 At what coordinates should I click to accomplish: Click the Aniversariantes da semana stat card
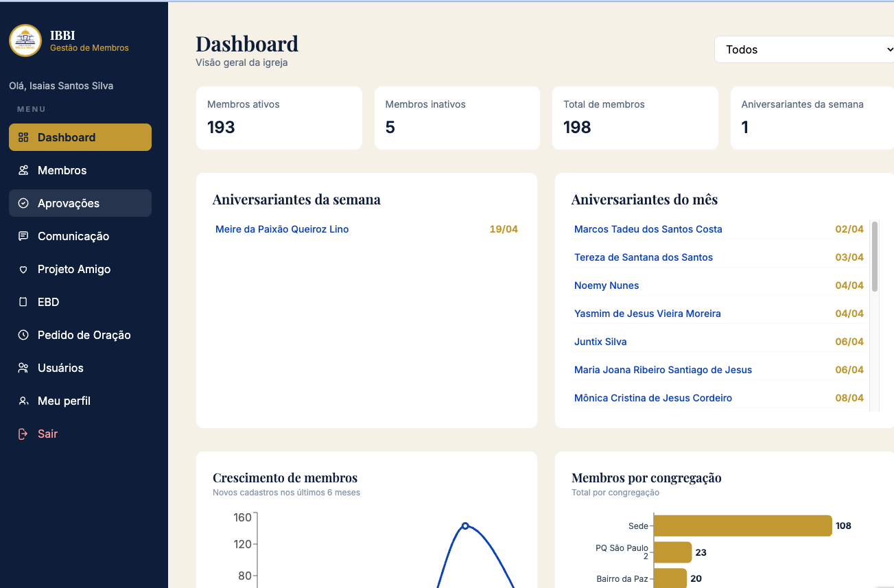(812, 118)
